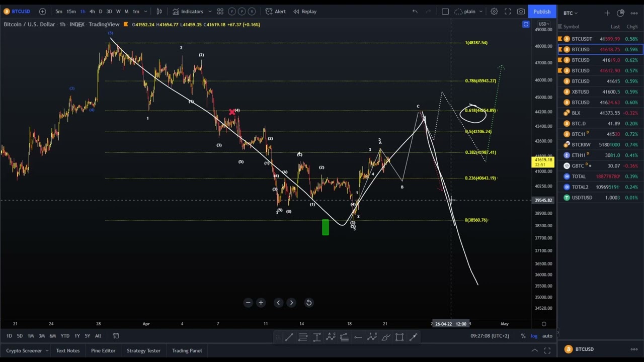Screen dimensions: 644x362
Task: Expand the BTC watchlist name dropdown
Action: click(x=571, y=13)
